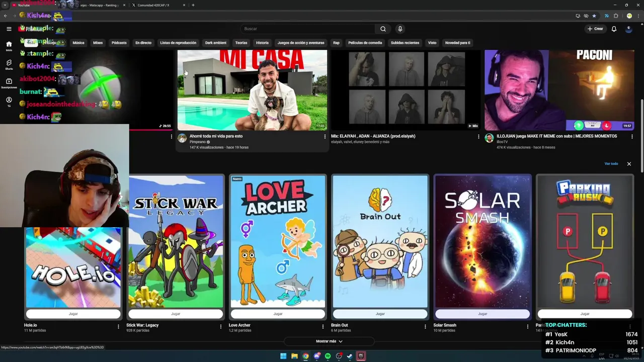
Task: Open Epic Games Launcher from the taskbar
Action: pos(361,356)
